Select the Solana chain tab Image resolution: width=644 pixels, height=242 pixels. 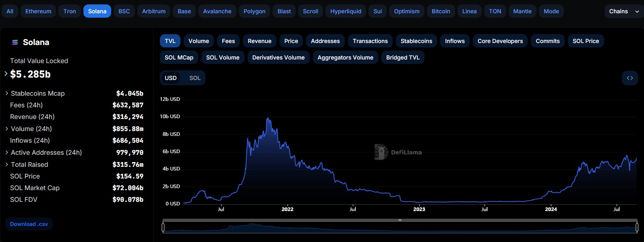coord(97,11)
